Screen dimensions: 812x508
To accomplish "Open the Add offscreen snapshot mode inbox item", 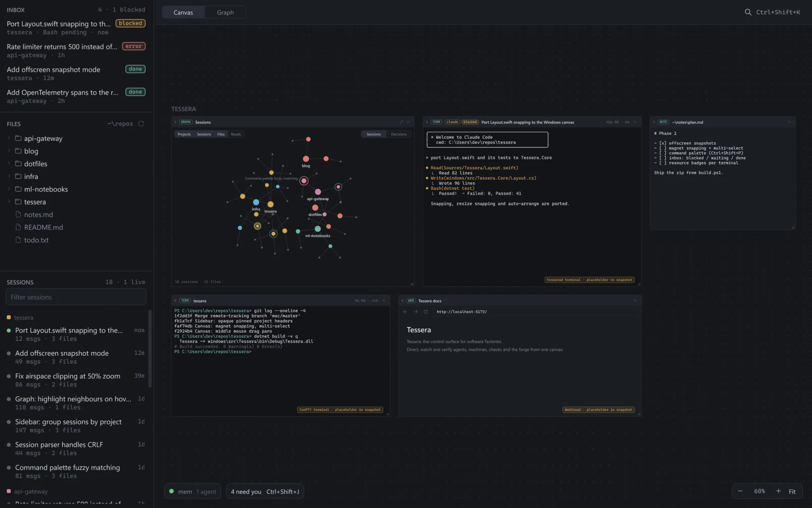I will click(76, 73).
